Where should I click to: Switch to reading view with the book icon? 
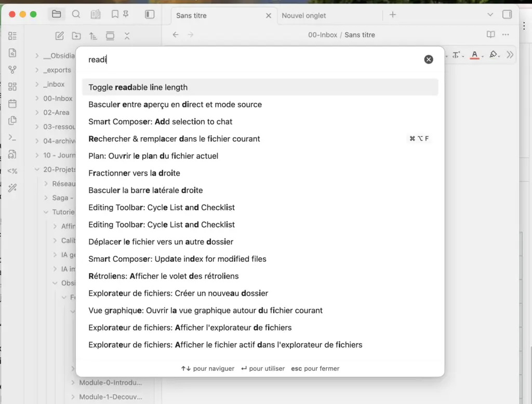click(x=490, y=35)
